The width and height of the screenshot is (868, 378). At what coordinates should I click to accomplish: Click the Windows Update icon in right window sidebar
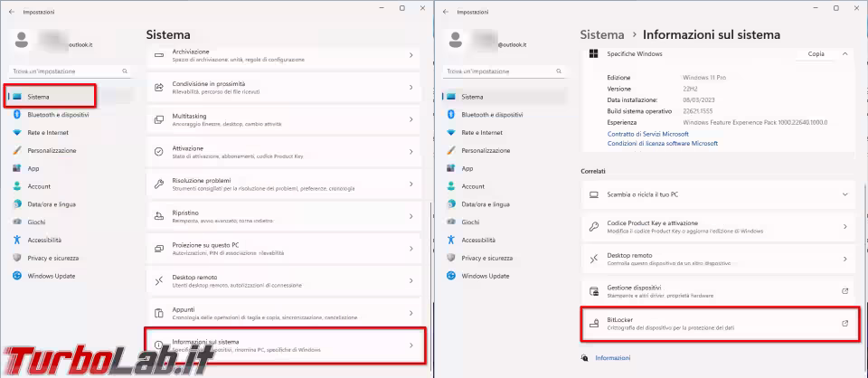pyautogui.click(x=450, y=275)
